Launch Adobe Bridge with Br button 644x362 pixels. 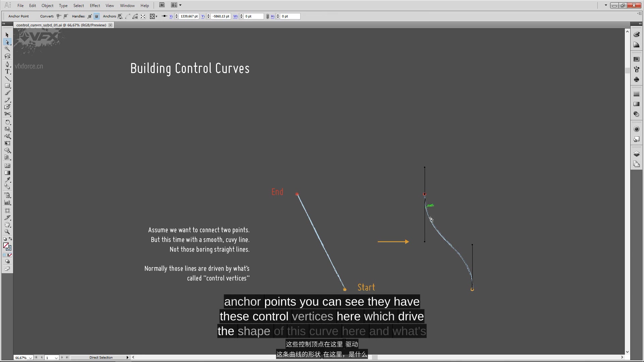click(162, 5)
